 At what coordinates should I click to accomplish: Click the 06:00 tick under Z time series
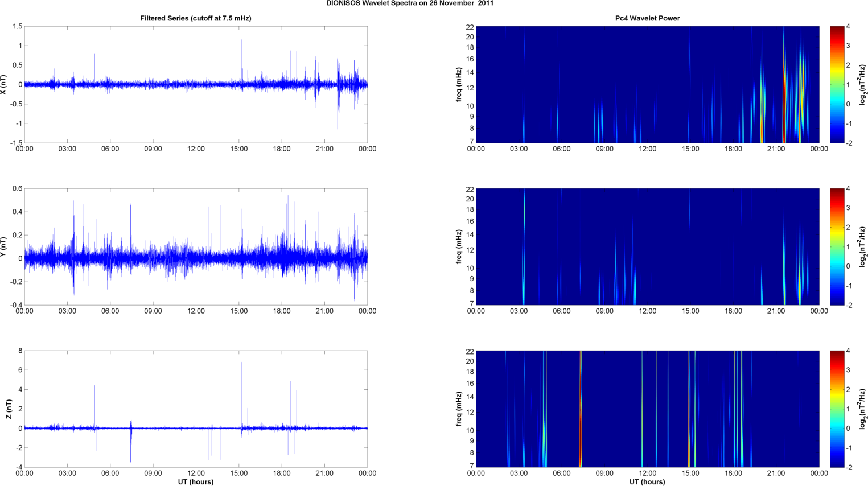click(x=110, y=473)
